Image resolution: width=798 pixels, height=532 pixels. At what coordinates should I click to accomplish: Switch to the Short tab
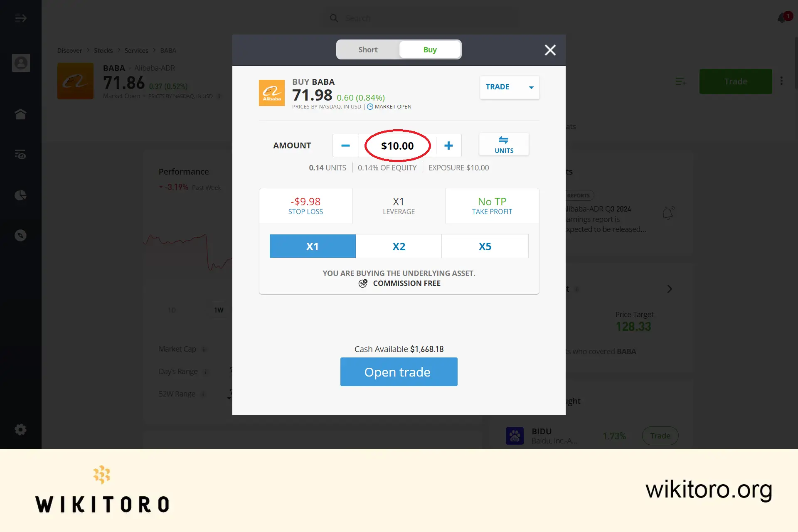[x=367, y=49]
